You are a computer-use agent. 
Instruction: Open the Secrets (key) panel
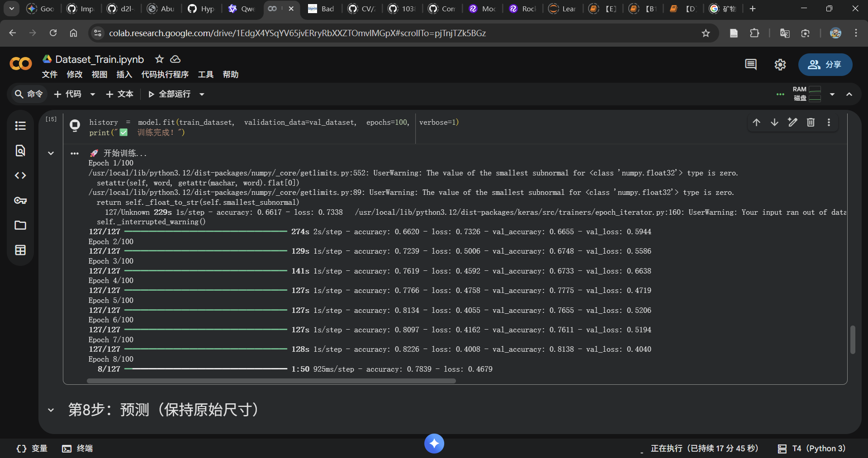tap(20, 200)
